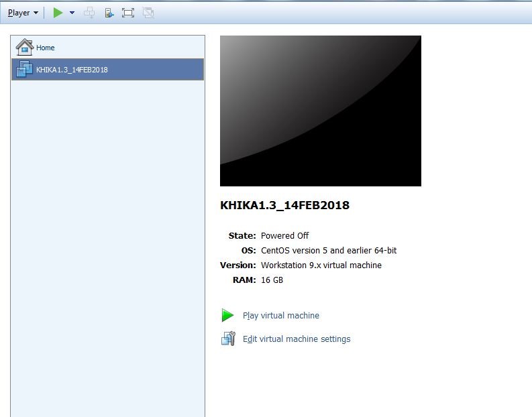Click the green play icon beside Play virtual machine

pyautogui.click(x=227, y=315)
